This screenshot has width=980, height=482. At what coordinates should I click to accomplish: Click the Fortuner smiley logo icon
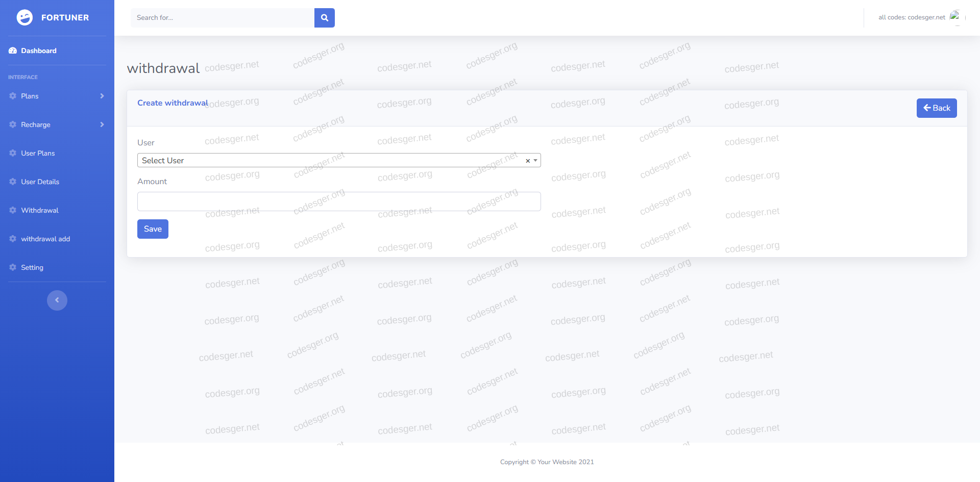tap(24, 17)
